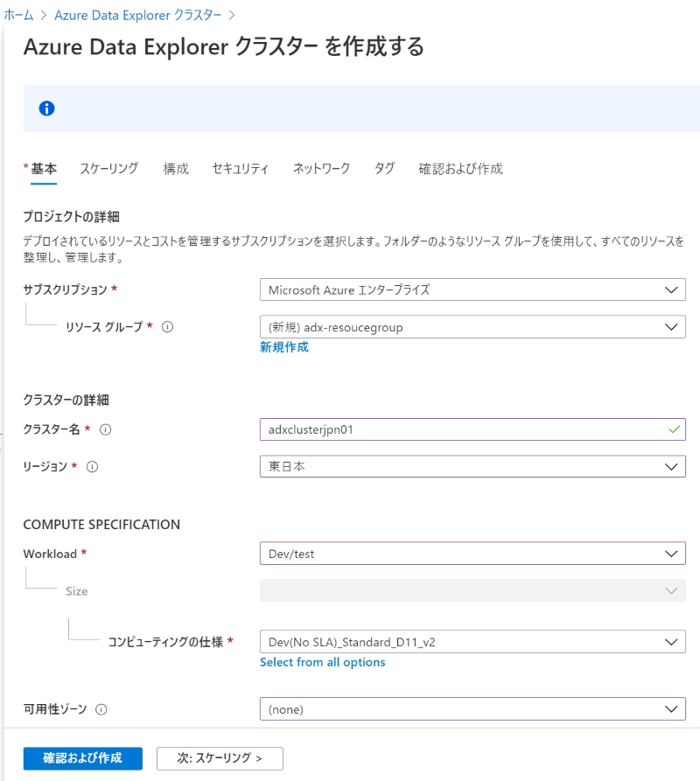This screenshot has height=781, width=700.
Task: Open the リージョン dropdown showing 東日本
Action: pyautogui.click(x=472, y=466)
